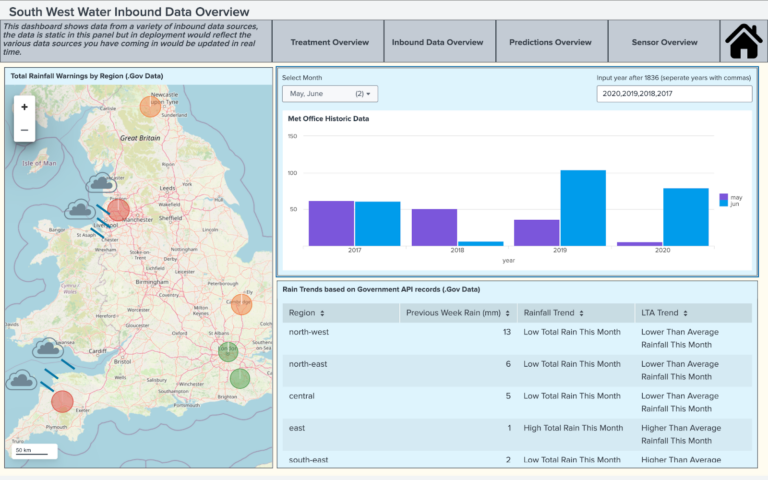
Task: Open the Predictions Overview tab
Action: click(550, 42)
